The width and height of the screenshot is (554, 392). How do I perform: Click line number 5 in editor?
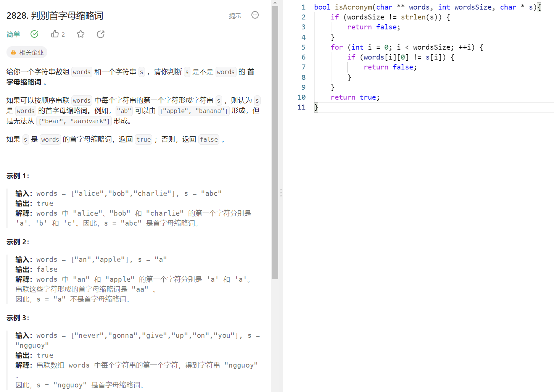coord(304,47)
